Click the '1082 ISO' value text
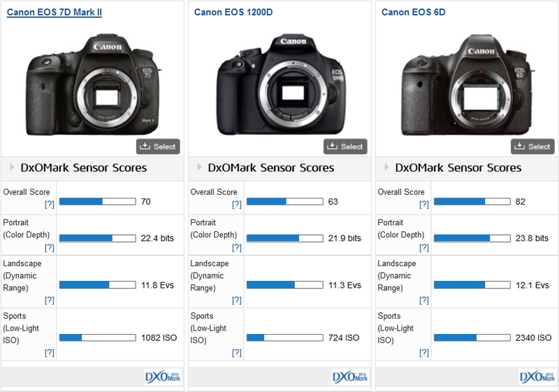This screenshot has height=392, width=559. pyautogui.click(x=159, y=337)
